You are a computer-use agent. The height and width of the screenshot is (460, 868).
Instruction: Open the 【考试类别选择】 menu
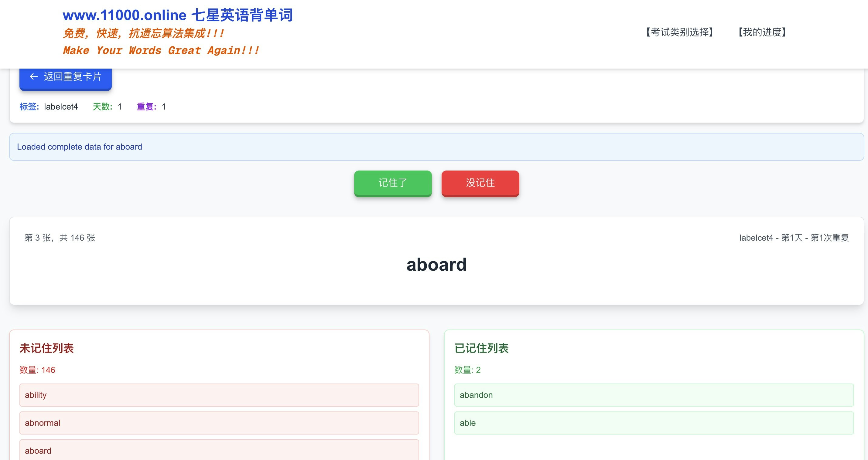680,32
